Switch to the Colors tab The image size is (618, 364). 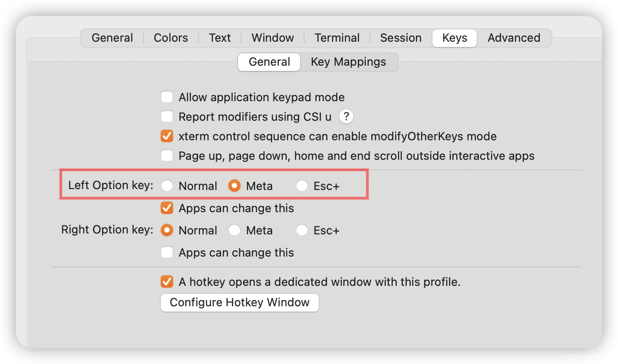coord(170,38)
